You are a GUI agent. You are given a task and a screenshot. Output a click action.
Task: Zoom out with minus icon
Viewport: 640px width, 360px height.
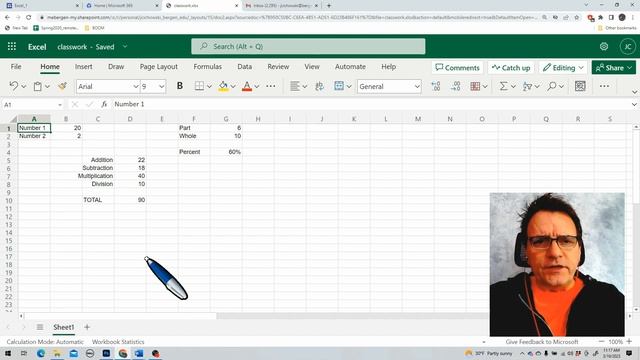pyautogui.click(x=601, y=342)
